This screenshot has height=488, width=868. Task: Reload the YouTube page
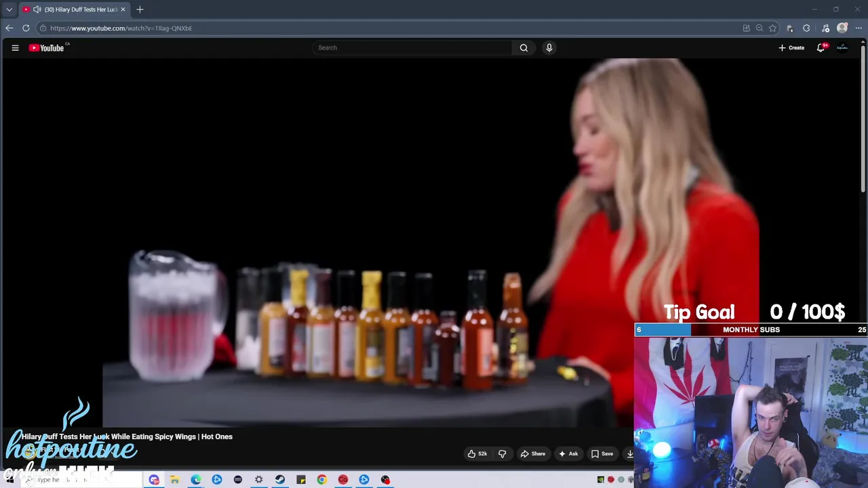point(26,28)
